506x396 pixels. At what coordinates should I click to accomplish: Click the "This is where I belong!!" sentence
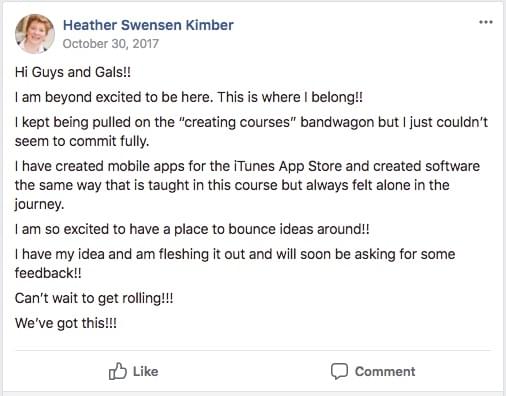(x=290, y=97)
